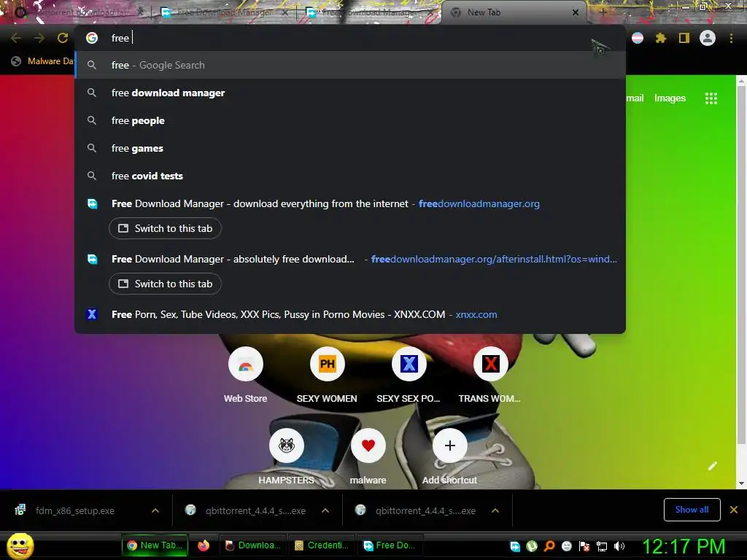Switch to Free Do... taskbar window
The image size is (747, 560).
(x=390, y=545)
